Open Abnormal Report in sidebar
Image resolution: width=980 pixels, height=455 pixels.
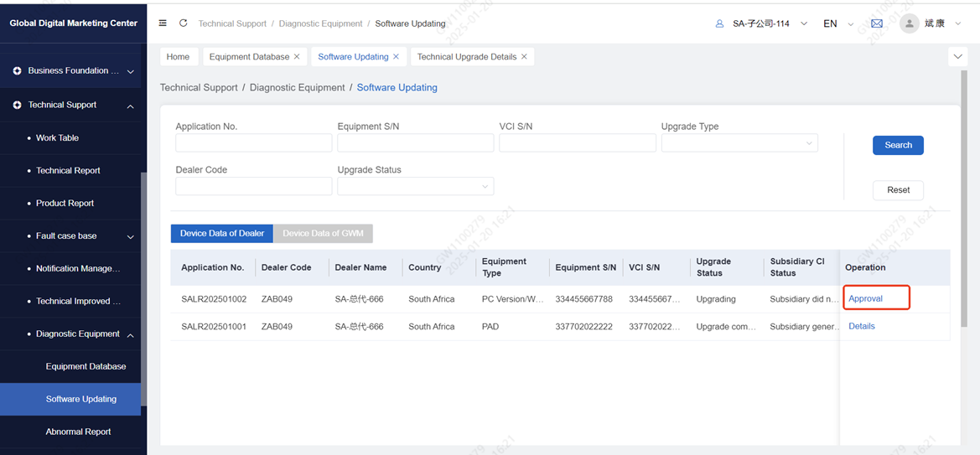coord(78,432)
